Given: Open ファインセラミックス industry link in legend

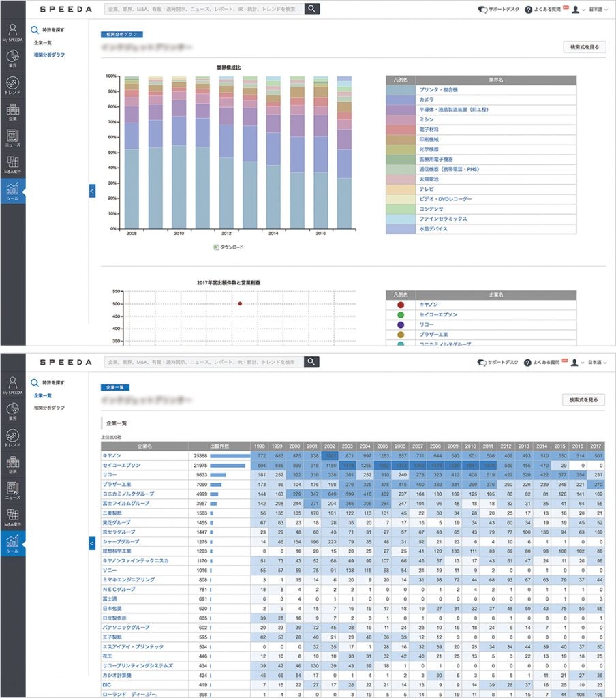Looking at the screenshot, I should click(444, 219).
